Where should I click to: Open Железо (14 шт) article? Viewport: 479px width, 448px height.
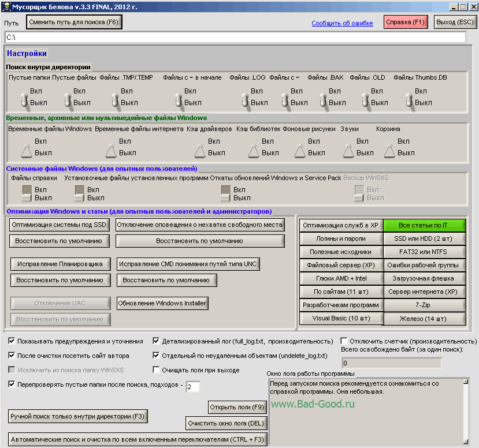tap(425, 319)
